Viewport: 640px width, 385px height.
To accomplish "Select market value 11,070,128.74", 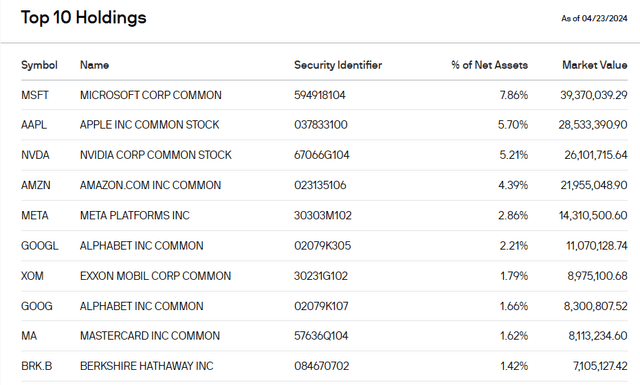I will pyautogui.click(x=597, y=246).
